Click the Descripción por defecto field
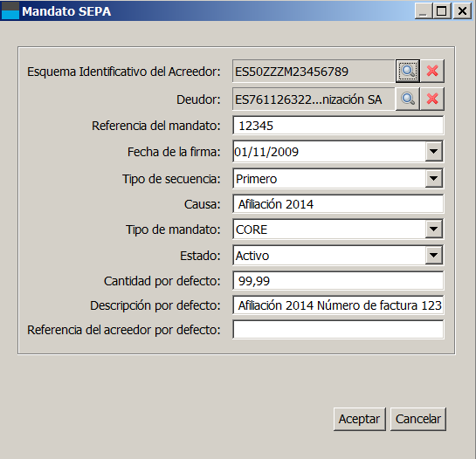The image size is (476, 459). click(x=338, y=305)
